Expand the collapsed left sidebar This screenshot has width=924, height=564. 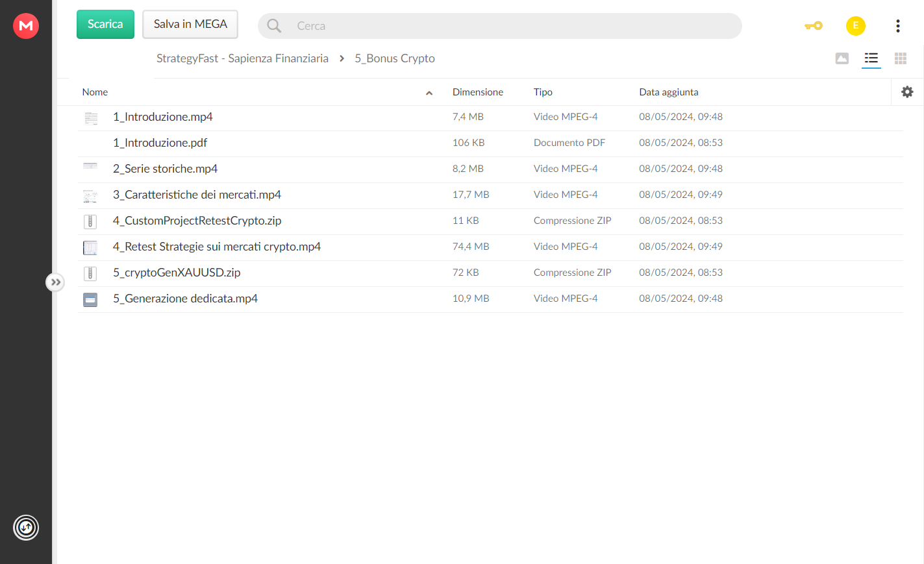coord(55,282)
